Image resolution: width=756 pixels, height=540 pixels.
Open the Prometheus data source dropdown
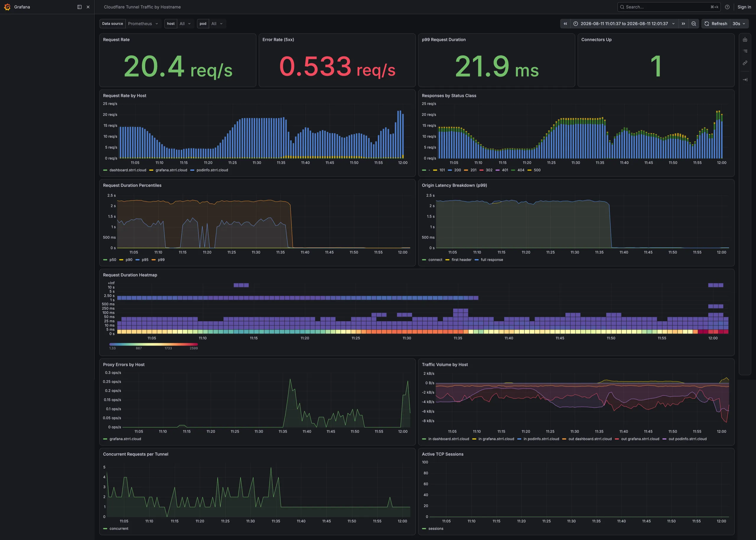[143, 24]
